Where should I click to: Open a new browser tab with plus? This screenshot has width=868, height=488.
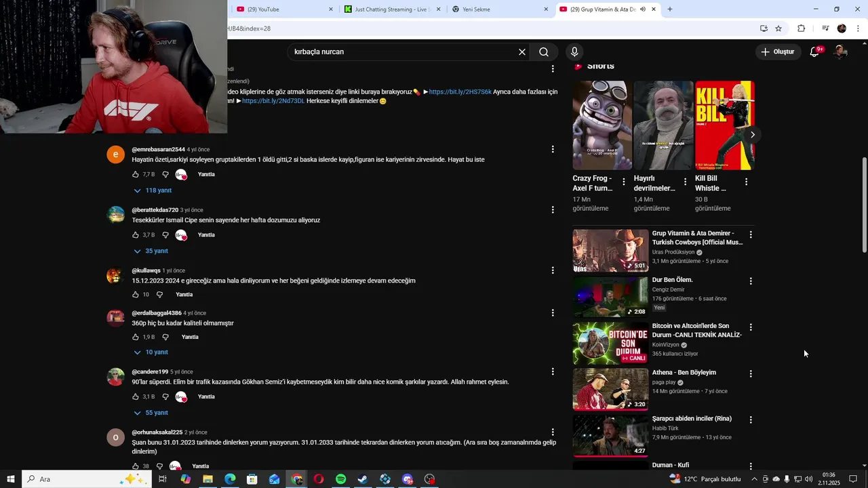coord(670,9)
